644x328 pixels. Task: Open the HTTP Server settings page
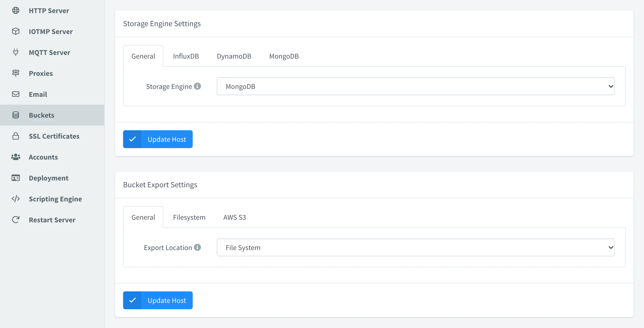pyautogui.click(x=52, y=10)
